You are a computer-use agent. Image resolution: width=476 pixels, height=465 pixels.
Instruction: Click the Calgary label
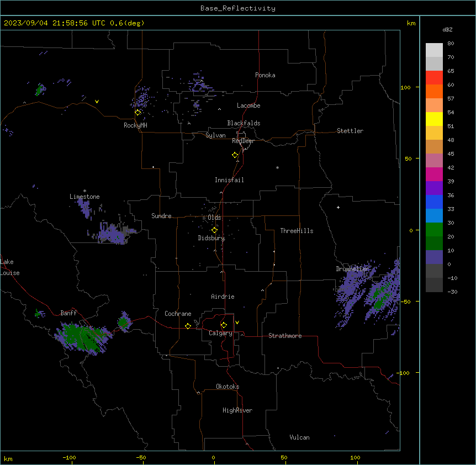click(220, 333)
